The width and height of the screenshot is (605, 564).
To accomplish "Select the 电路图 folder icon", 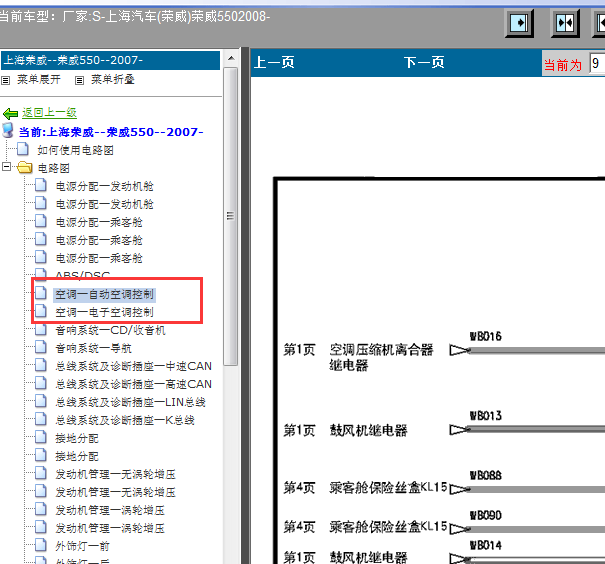I will click(25, 167).
